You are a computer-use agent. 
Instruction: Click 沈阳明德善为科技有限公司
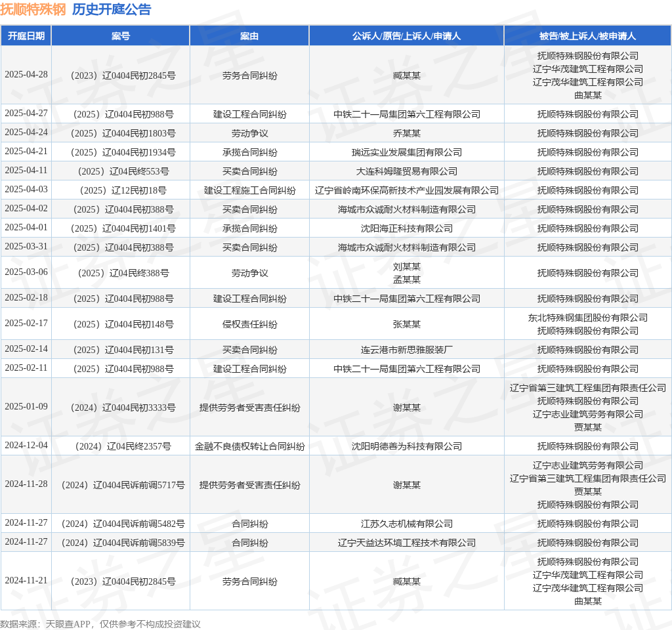[407, 446]
